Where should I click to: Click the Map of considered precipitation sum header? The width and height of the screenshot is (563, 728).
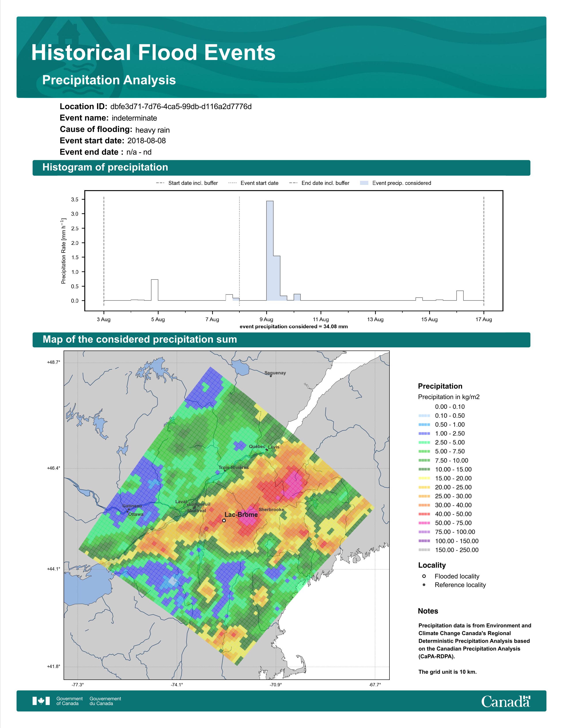[140, 339]
